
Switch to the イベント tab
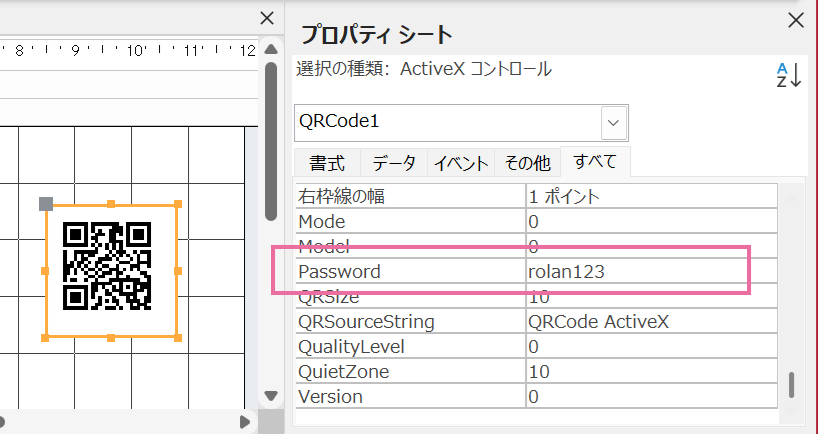(x=461, y=163)
